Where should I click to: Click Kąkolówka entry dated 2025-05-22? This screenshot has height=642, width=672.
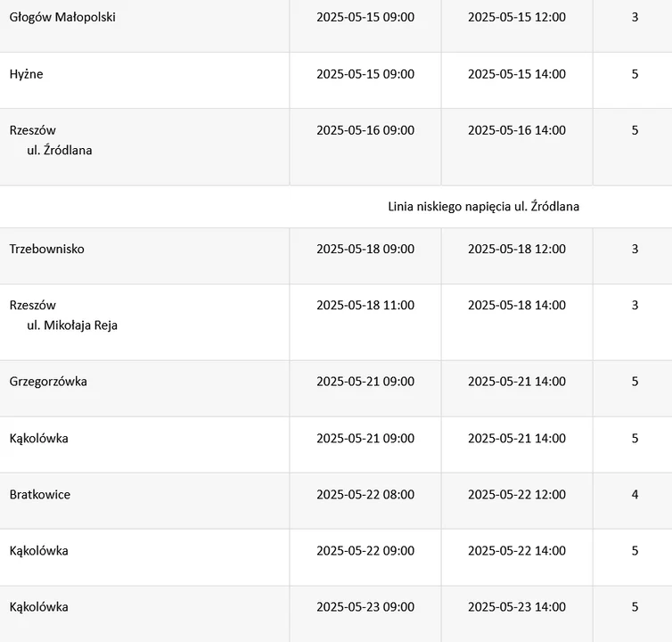39,551
